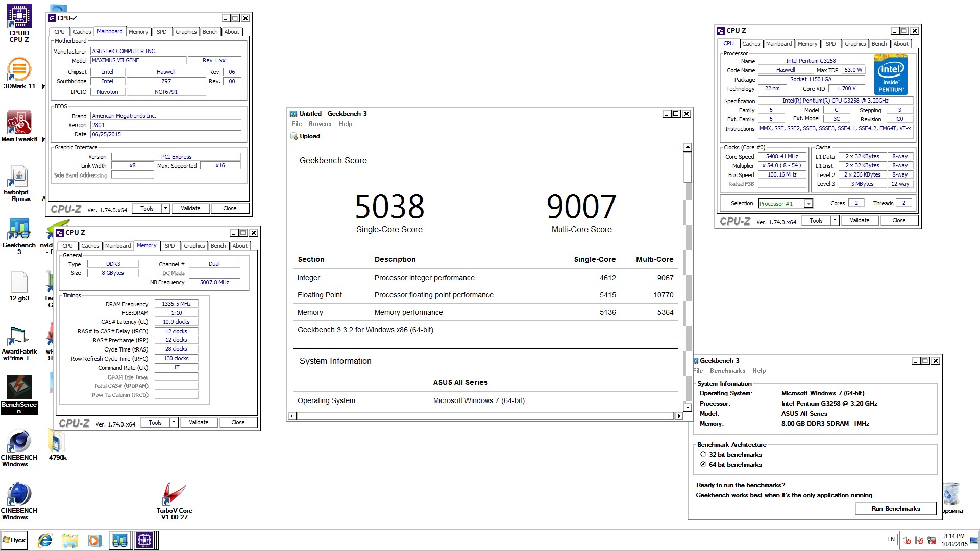Switch to SPD tab in Mainboard CPU-Z window
The image size is (980, 551).
point(161,32)
